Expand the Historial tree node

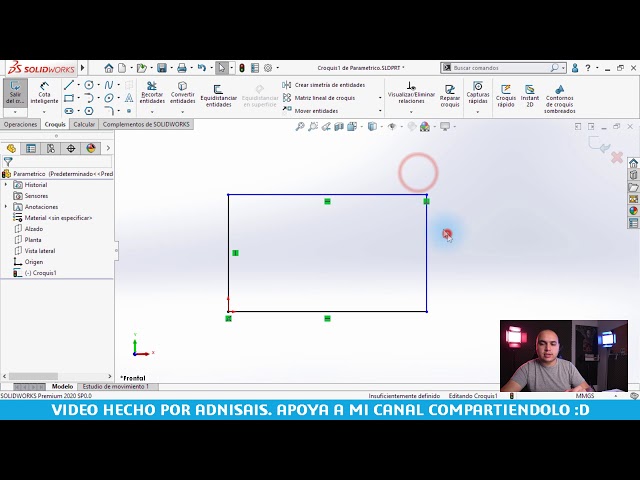(x=6, y=185)
